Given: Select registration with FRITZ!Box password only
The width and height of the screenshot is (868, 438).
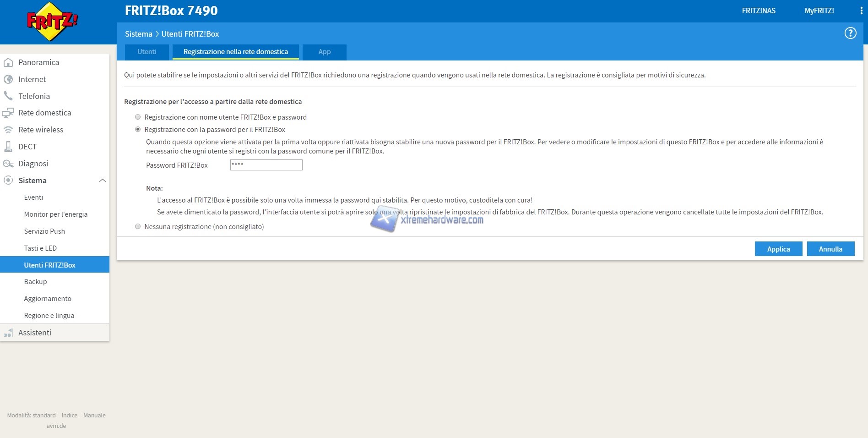Looking at the screenshot, I should (x=138, y=130).
